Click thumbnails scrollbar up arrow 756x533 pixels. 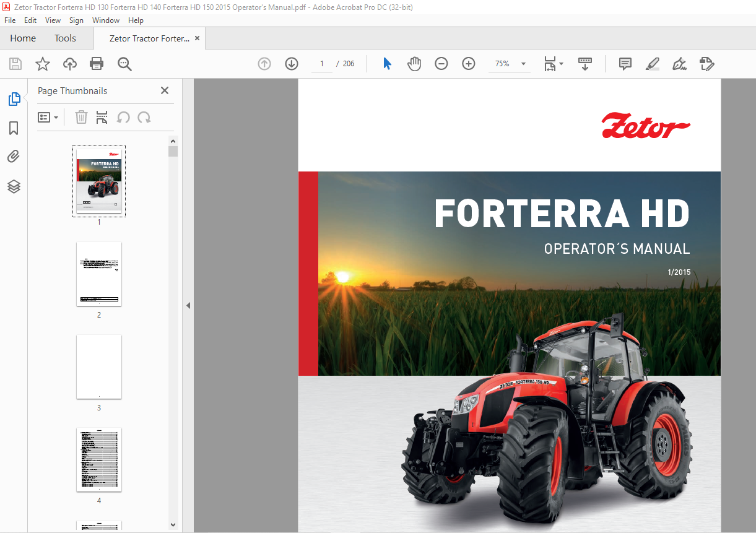tap(173, 141)
